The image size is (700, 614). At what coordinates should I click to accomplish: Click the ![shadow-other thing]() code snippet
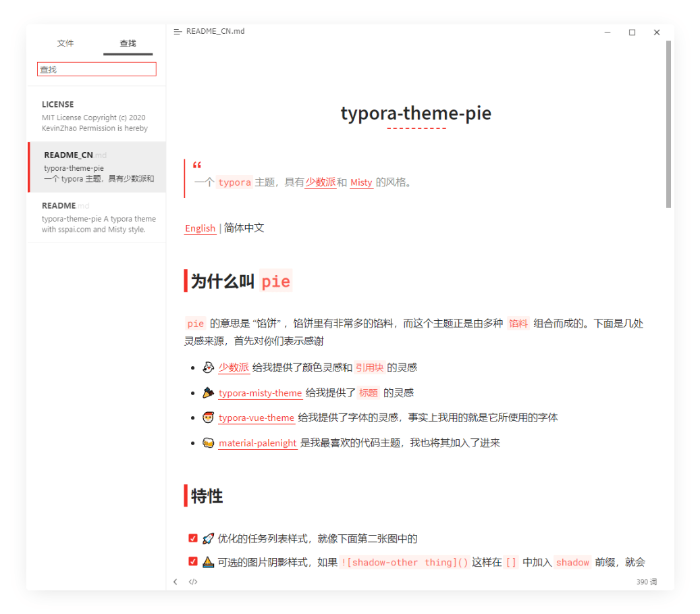(404, 562)
